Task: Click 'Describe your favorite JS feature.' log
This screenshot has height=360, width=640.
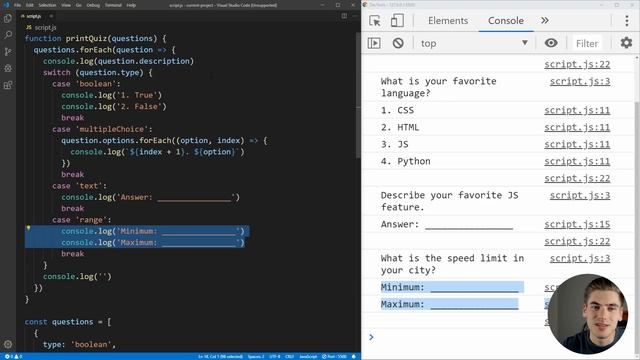Action: pyautogui.click(x=449, y=201)
